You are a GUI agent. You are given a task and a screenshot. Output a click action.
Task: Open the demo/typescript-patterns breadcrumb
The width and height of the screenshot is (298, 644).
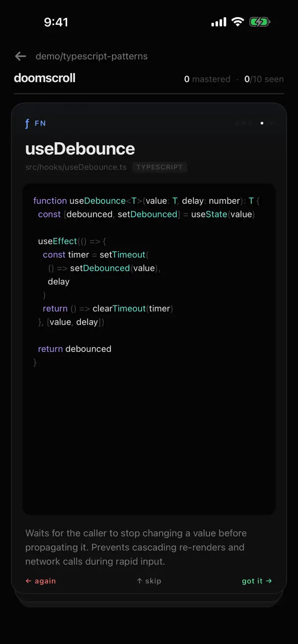[91, 56]
